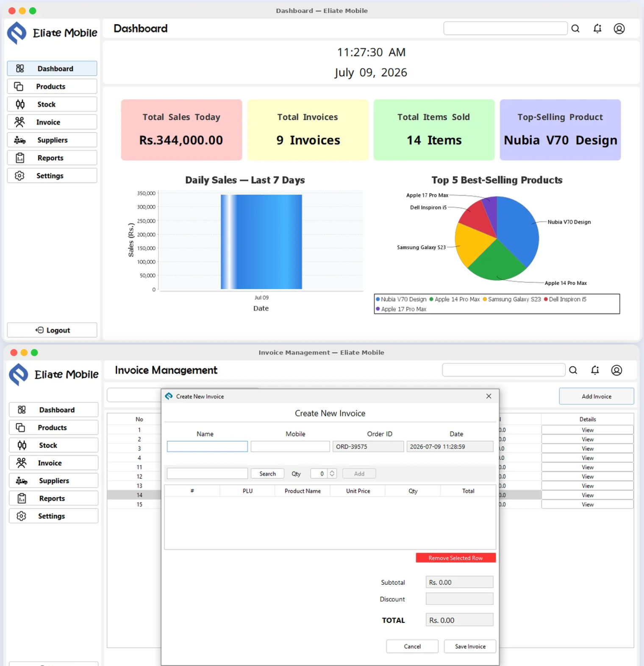
Task: Click Products icon in Dashboard window sidebar
Action: [19, 86]
